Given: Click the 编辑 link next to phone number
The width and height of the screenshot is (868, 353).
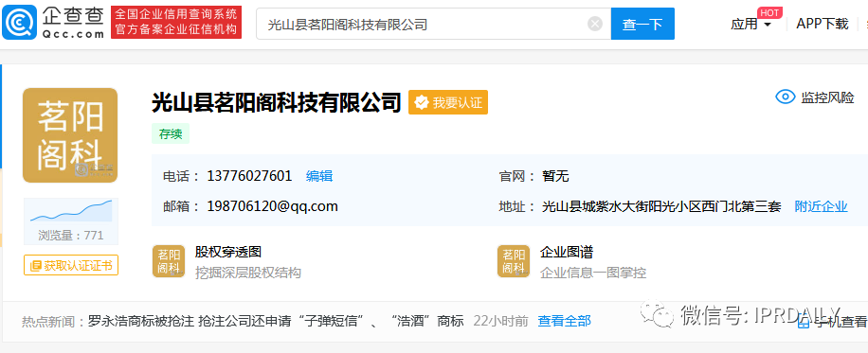Looking at the screenshot, I should [x=319, y=176].
